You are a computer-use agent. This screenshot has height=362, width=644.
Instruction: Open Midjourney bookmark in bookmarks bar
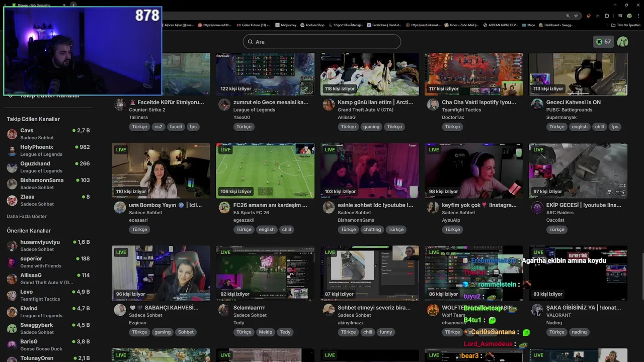click(286, 25)
